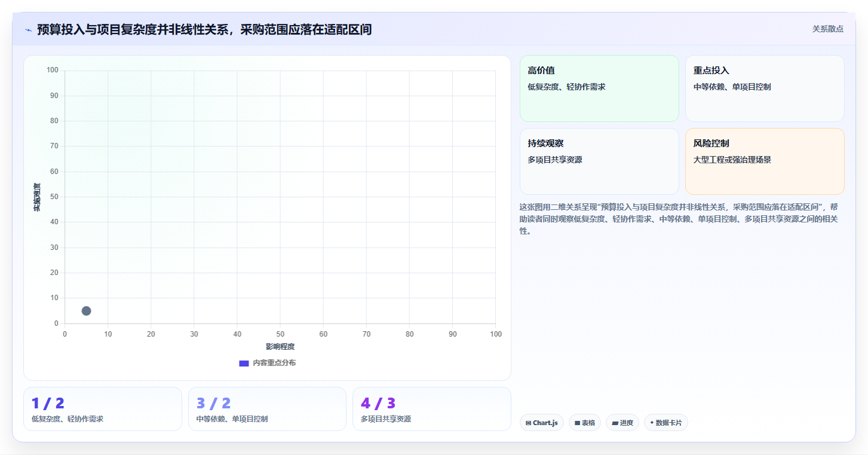Click the 内容重点分布 legend label

pos(274,363)
